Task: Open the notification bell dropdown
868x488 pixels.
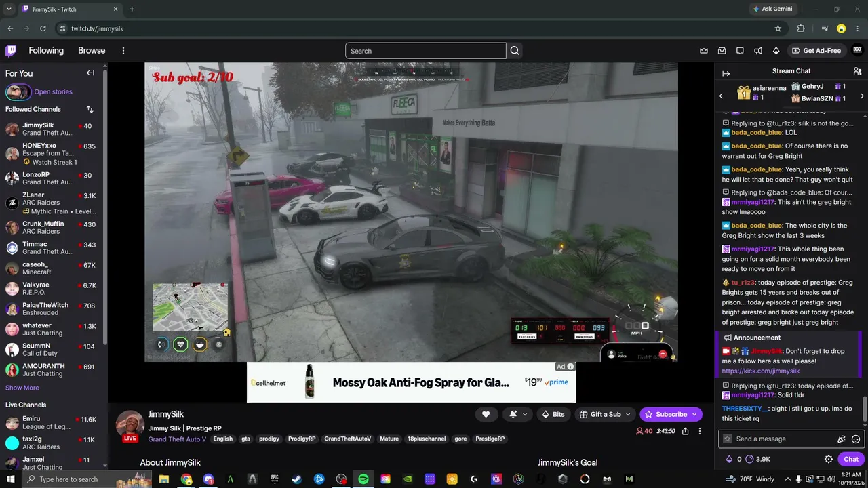Action: click(518, 414)
